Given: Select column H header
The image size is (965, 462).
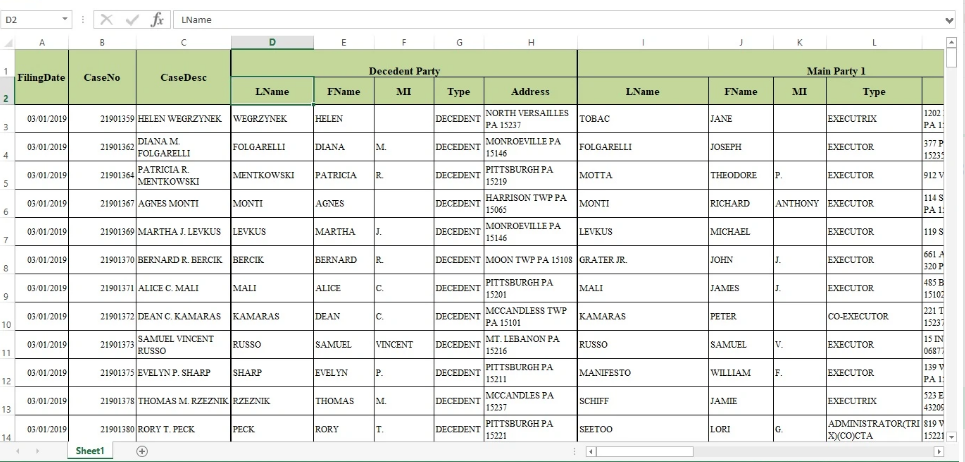Looking at the screenshot, I should 530,42.
